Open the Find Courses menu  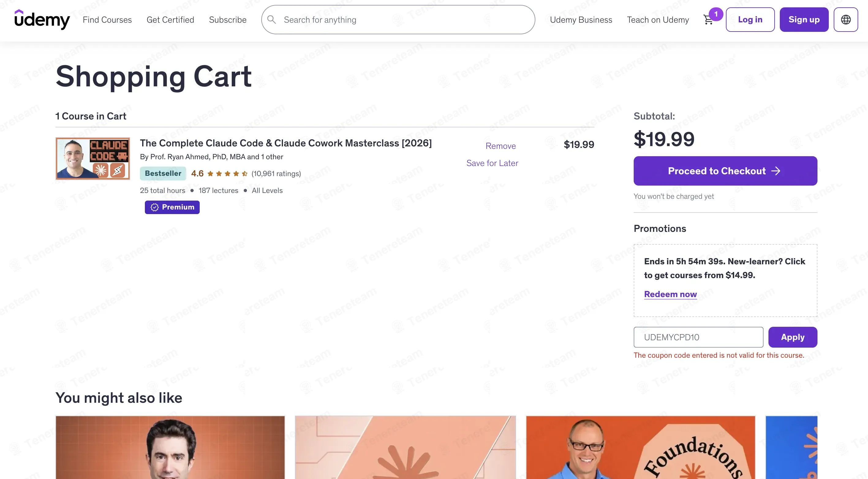pyautogui.click(x=107, y=20)
